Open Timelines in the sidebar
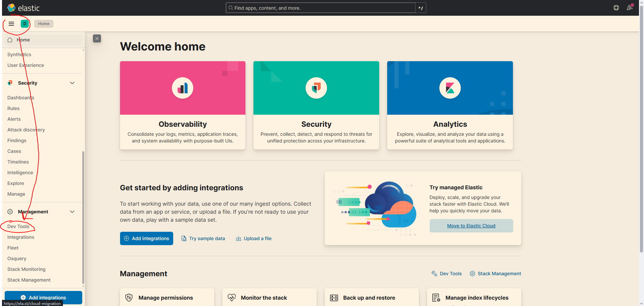Screen dimensions: 644x306 click(18, 162)
